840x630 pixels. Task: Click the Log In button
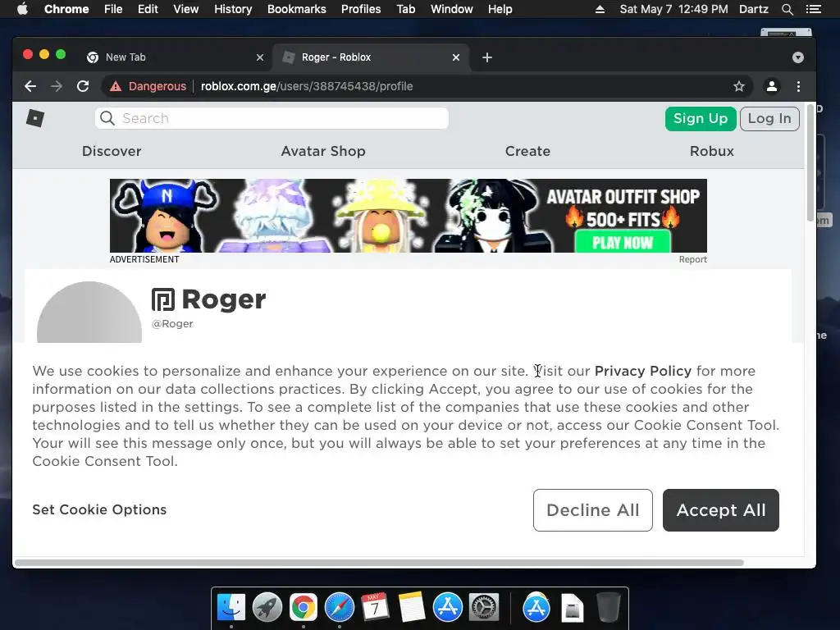(769, 118)
